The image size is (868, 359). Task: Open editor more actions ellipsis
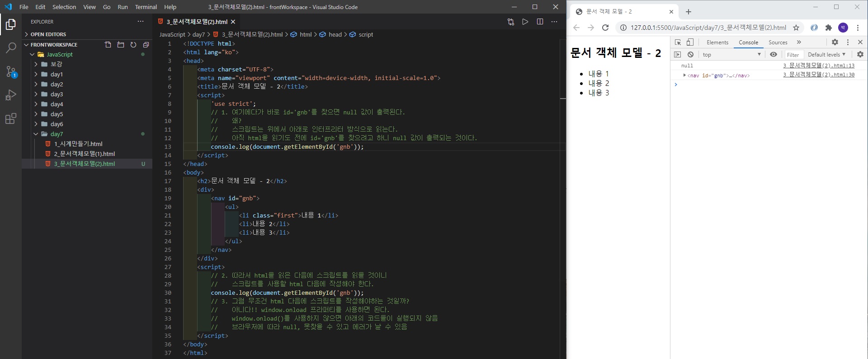(x=554, y=22)
